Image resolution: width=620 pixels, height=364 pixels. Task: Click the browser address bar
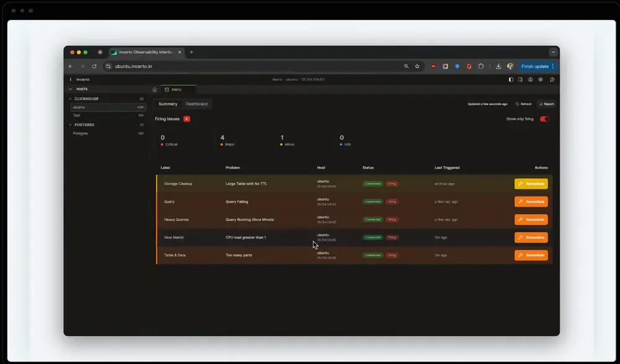(248, 66)
